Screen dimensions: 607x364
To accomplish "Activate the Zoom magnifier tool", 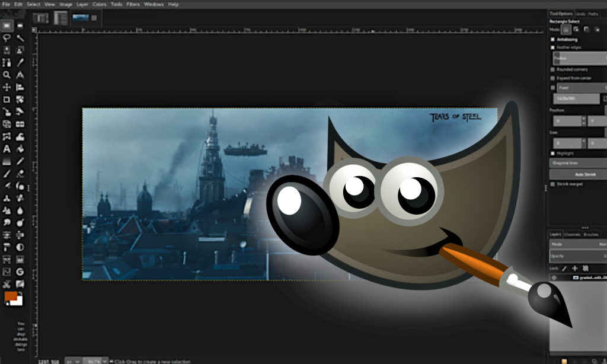I will 7,75.
